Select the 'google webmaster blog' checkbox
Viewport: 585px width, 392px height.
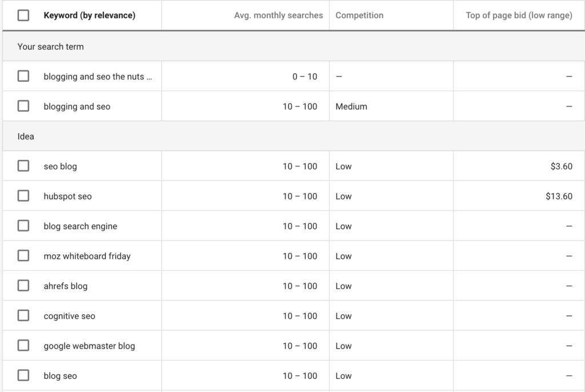(x=23, y=346)
